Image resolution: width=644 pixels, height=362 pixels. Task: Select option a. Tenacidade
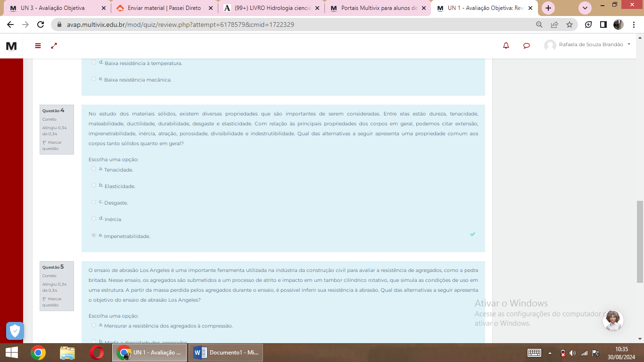[94, 169]
